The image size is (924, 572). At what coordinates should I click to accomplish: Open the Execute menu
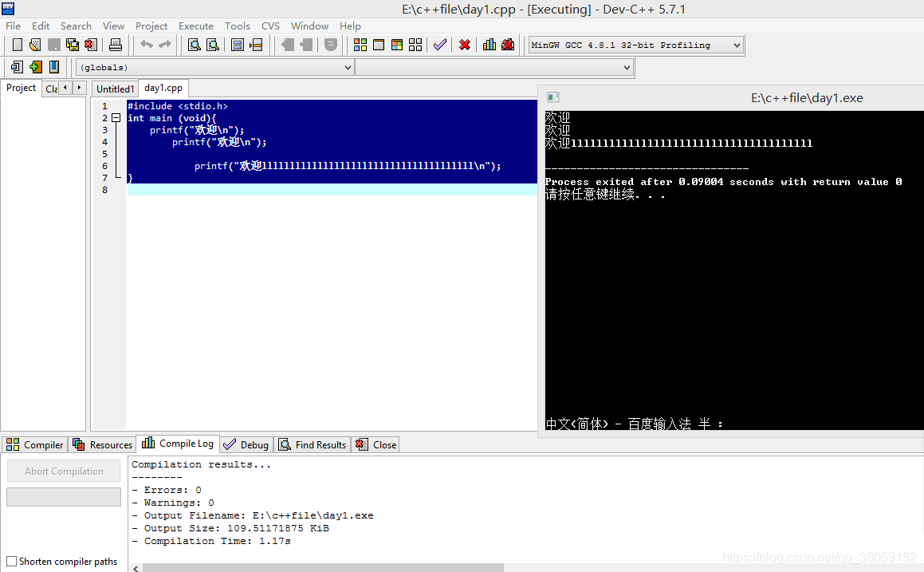coord(196,26)
